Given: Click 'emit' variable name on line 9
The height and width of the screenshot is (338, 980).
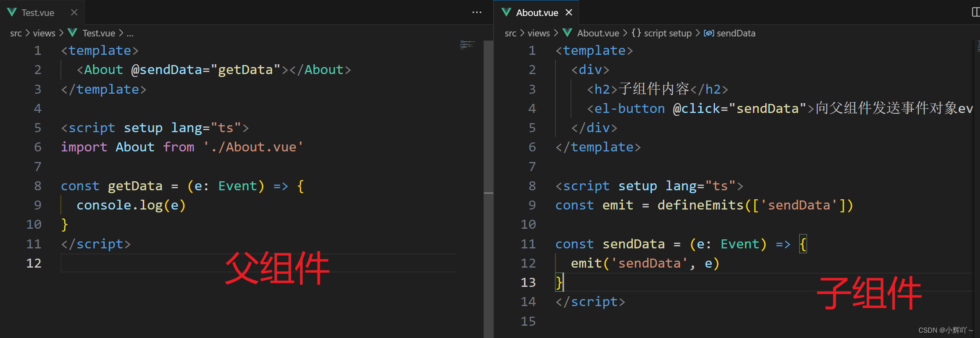Looking at the screenshot, I should pyautogui.click(x=618, y=205).
